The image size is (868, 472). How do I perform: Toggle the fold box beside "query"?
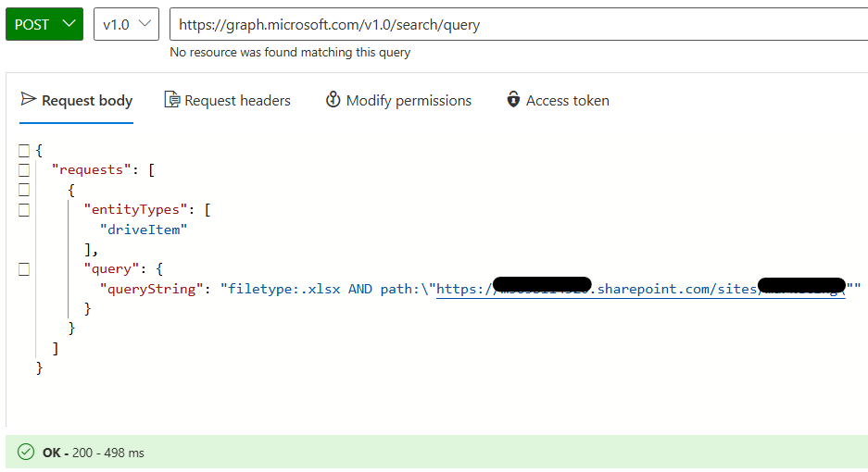tap(24, 269)
